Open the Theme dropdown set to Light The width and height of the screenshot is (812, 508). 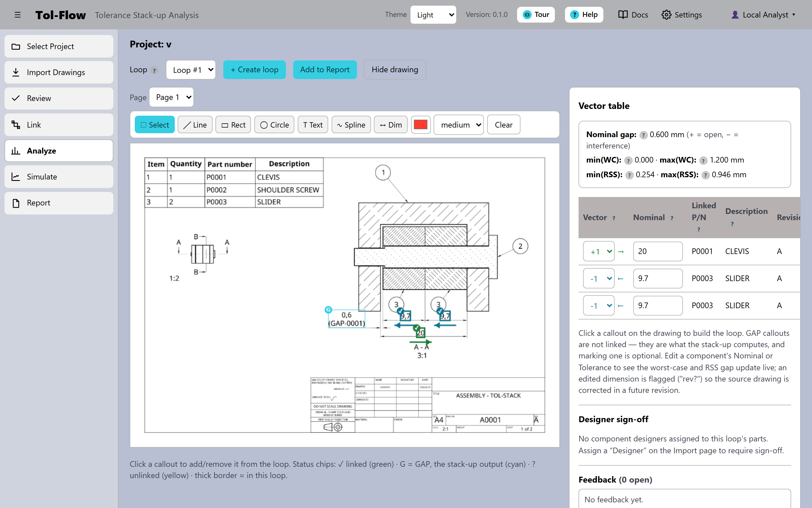coord(433,15)
